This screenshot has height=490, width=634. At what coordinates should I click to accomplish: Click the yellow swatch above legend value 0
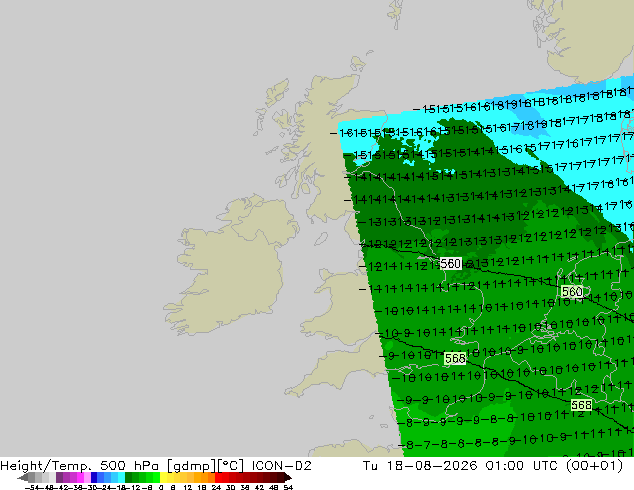[163, 478]
